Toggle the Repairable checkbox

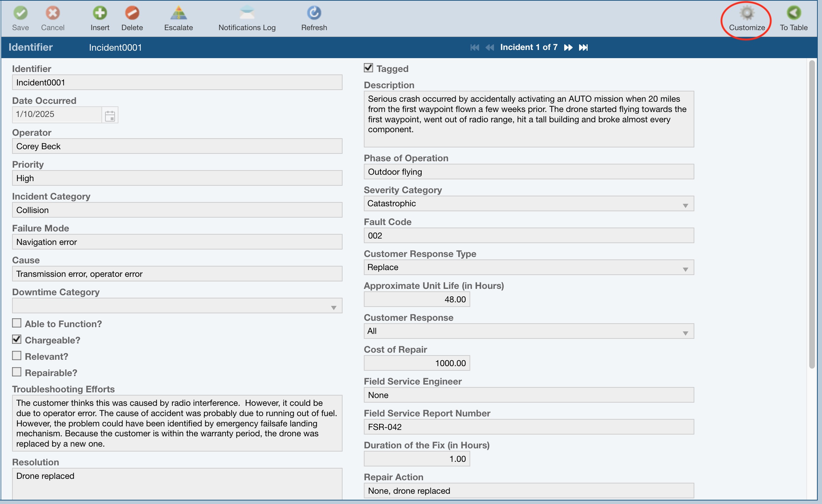tap(17, 372)
